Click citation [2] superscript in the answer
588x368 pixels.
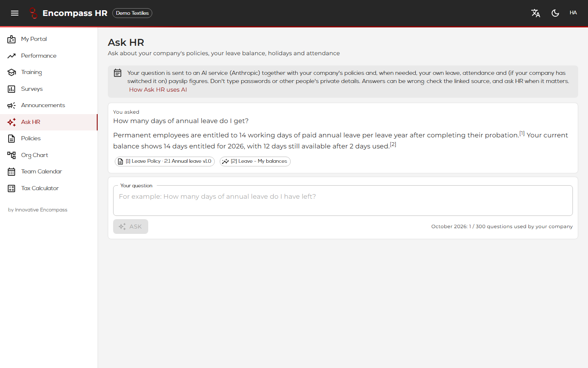(393, 144)
